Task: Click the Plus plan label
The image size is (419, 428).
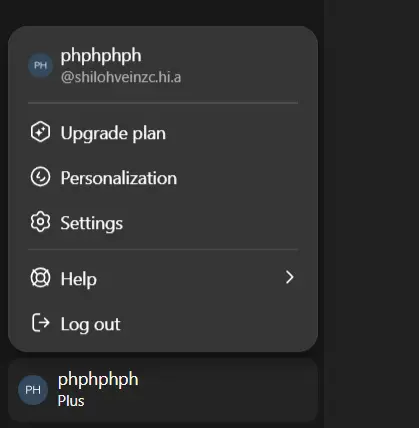Action: [x=71, y=401]
